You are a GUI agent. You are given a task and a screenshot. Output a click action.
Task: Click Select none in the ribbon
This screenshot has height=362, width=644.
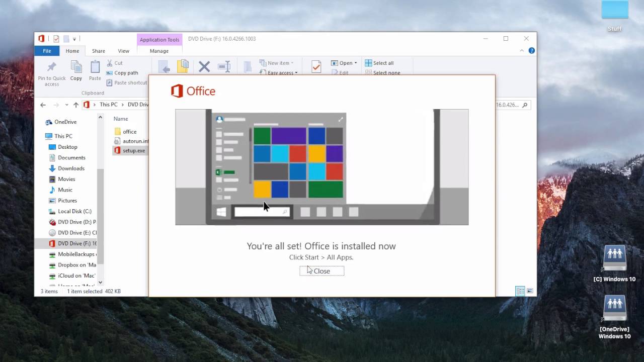[x=382, y=73]
